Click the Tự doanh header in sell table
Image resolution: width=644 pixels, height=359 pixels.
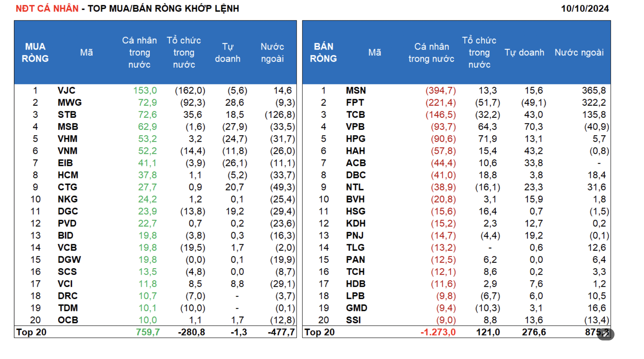(524, 53)
